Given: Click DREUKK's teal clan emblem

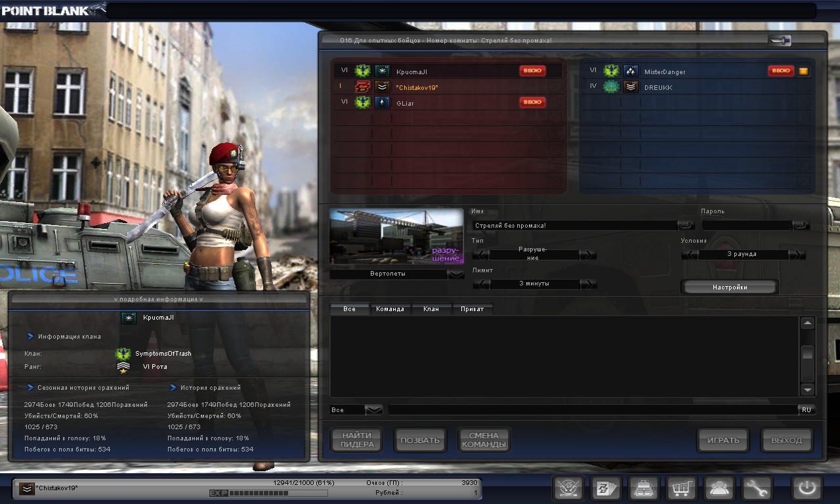Looking at the screenshot, I should pos(611,87).
